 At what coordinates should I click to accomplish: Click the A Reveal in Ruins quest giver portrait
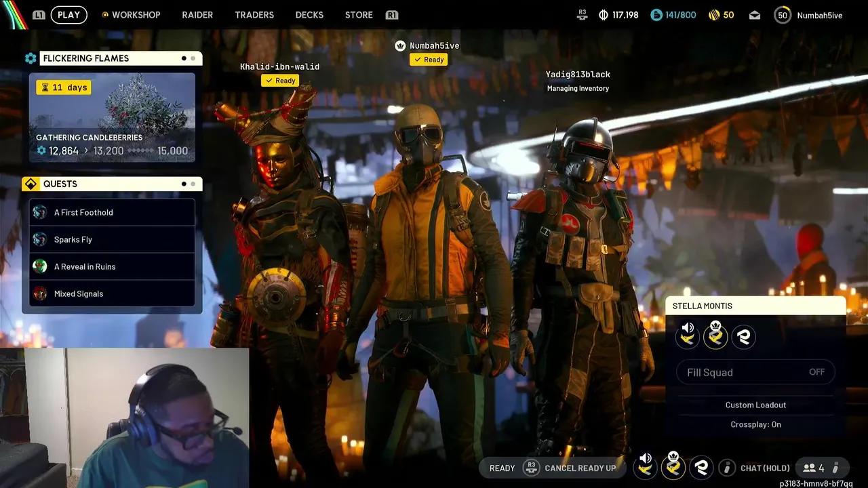tap(40, 266)
